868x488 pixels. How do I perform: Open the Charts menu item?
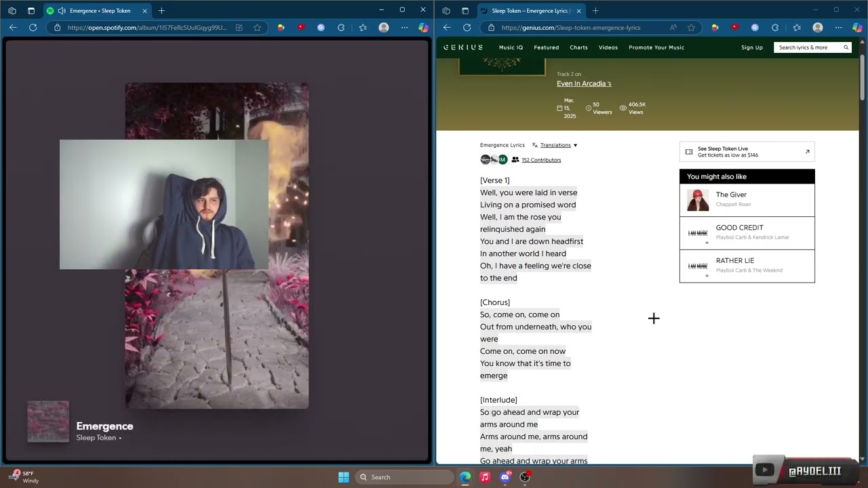(x=578, y=47)
